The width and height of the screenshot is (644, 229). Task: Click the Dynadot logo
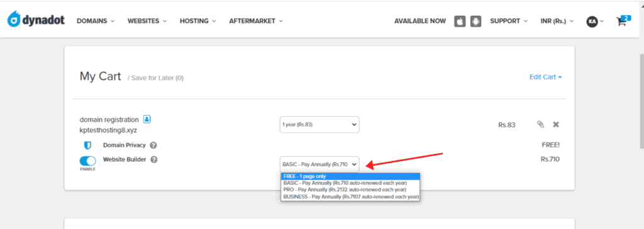coord(36,20)
